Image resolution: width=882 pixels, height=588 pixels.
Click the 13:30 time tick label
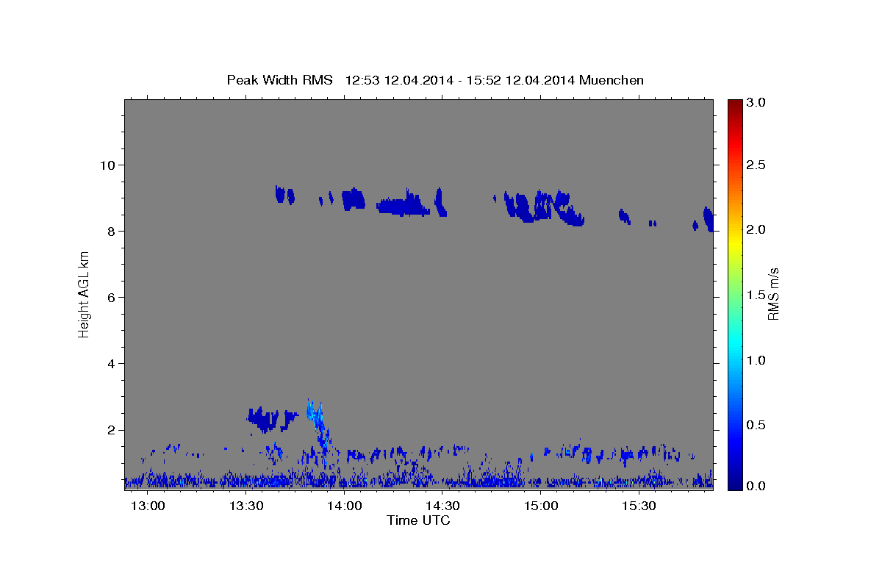point(247,506)
